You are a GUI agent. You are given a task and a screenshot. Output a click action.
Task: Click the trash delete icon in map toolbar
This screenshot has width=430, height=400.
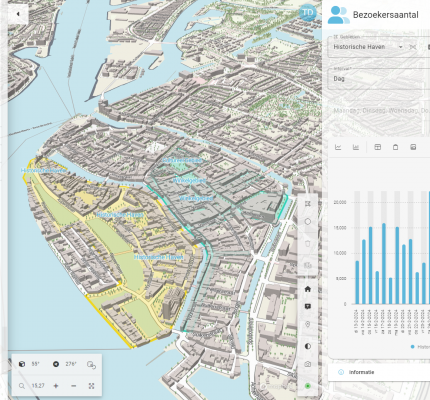pyautogui.click(x=308, y=243)
